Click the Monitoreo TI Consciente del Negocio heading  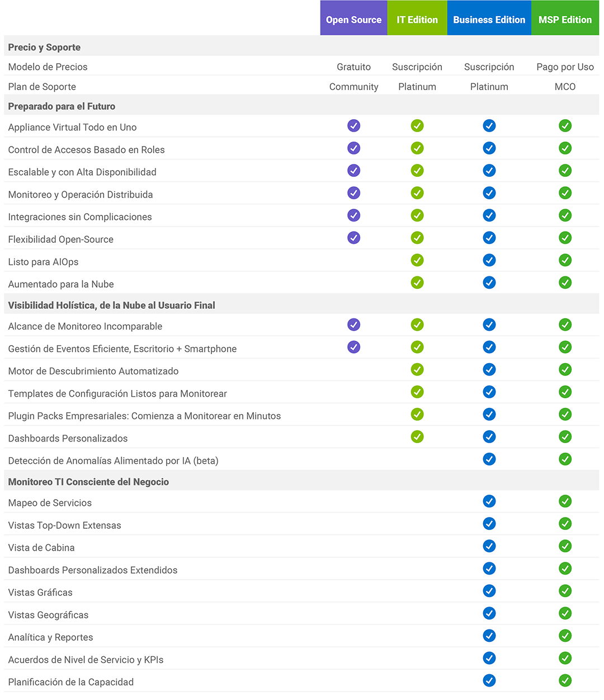click(x=88, y=482)
